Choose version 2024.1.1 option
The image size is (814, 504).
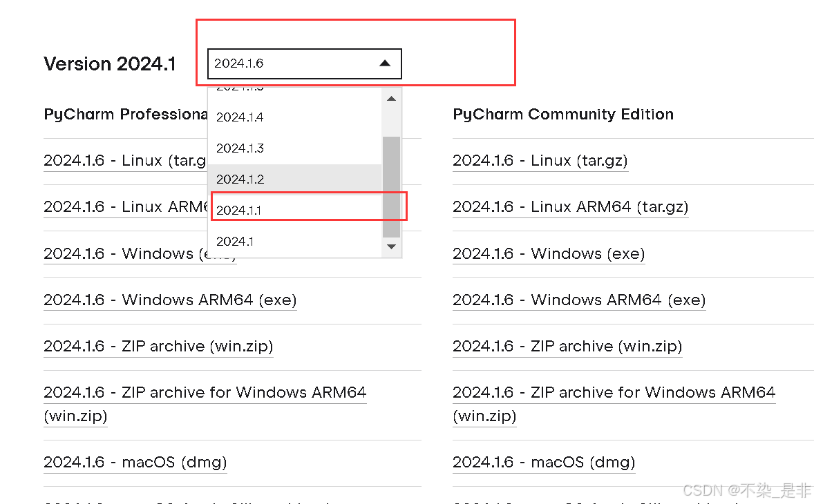(x=294, y=210)
